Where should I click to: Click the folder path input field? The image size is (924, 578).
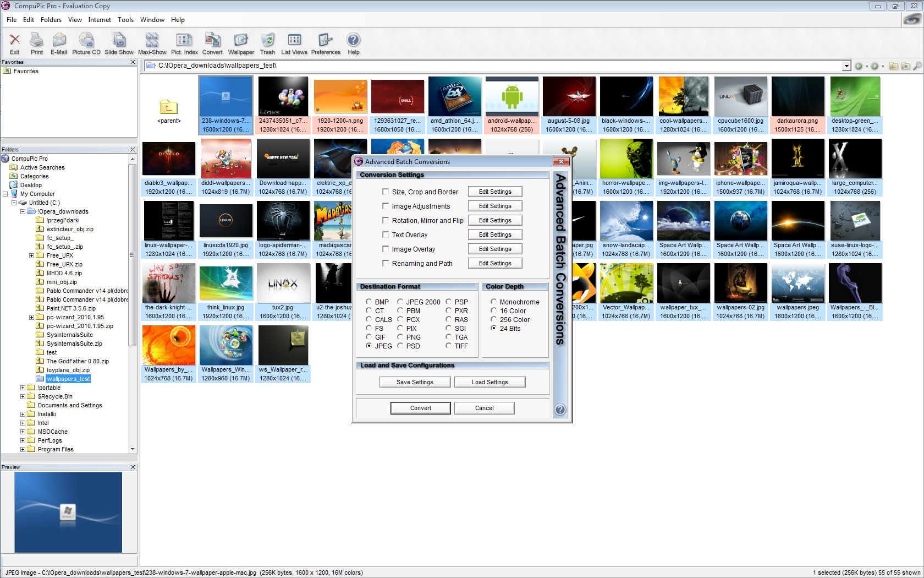pyautogui.click(x=493, y=66)
